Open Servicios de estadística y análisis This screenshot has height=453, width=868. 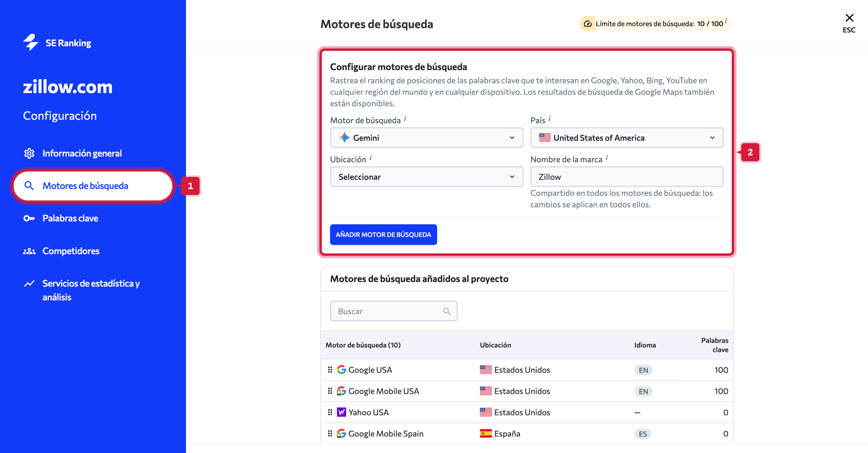pos(91,290)
